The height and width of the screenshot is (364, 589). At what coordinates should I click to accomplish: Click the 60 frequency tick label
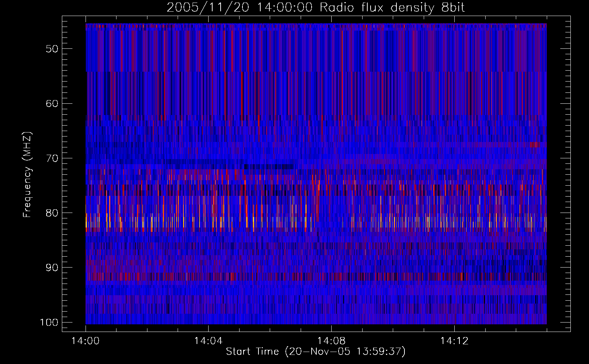tap(52, 103)
